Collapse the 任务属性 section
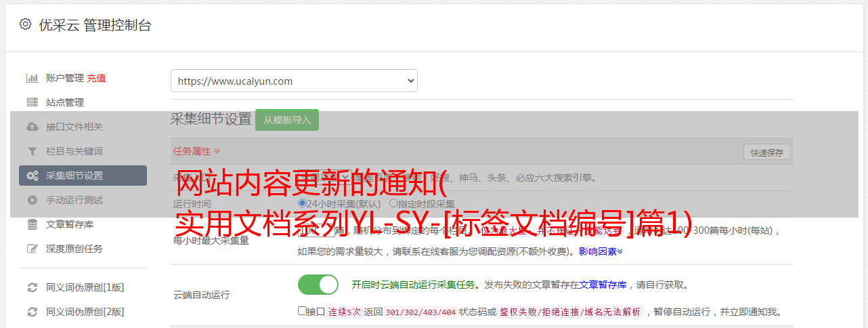868x328 pixels. pyautogui.click(x=196, y=151)
